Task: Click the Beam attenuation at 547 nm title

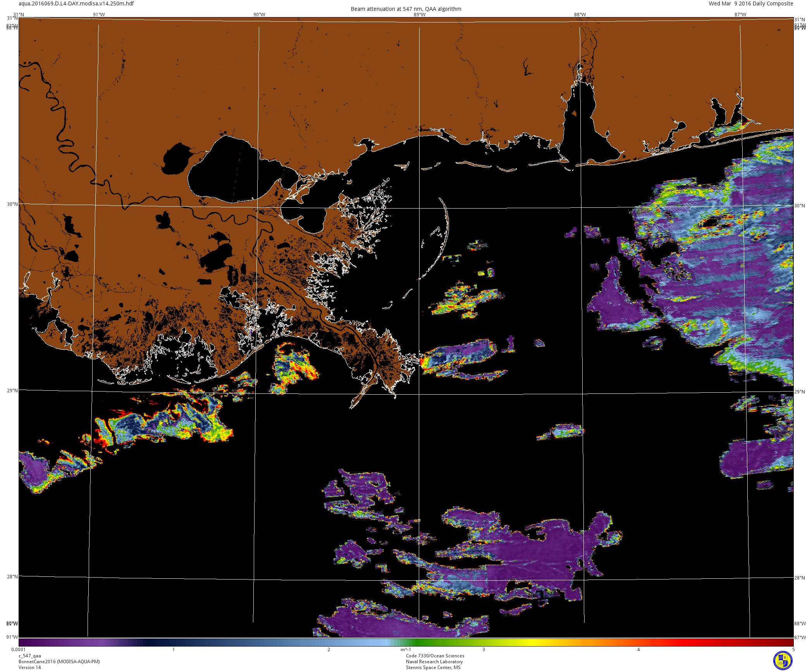Action: point(406,9)
